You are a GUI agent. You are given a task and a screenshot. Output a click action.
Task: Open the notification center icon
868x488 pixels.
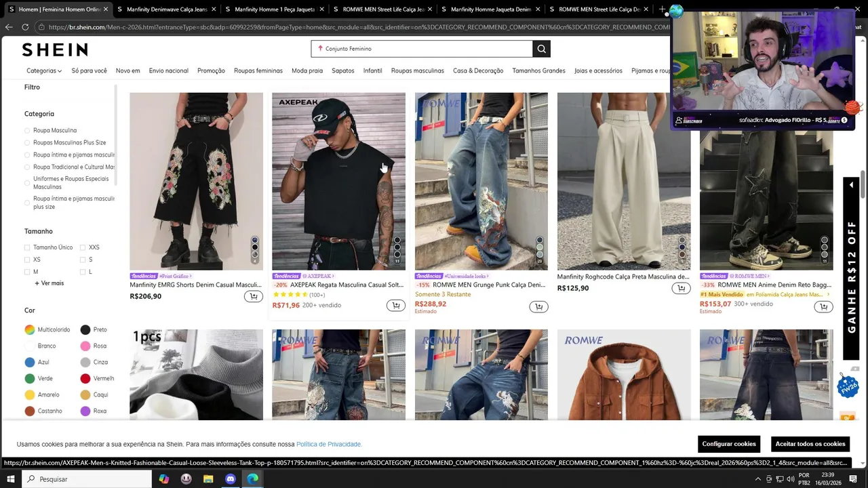coord(853,479)
